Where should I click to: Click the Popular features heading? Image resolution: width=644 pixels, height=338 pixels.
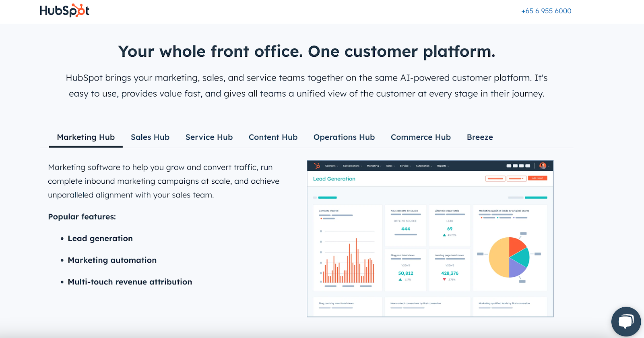pos(82,217)
